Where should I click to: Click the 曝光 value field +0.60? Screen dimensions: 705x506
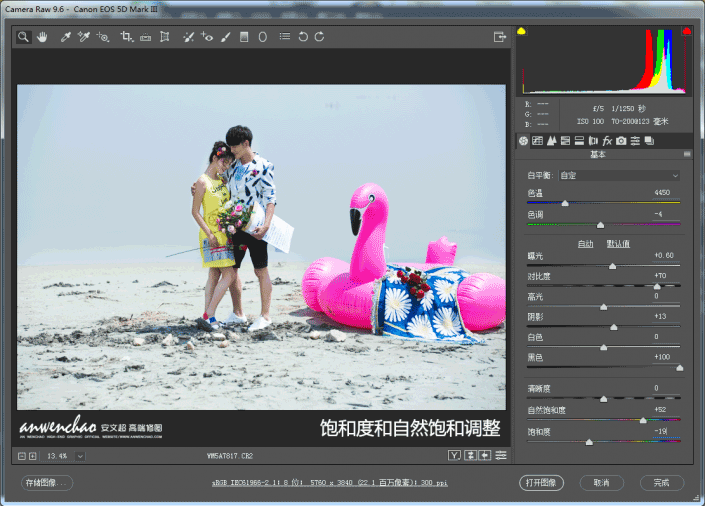(665, 255)
